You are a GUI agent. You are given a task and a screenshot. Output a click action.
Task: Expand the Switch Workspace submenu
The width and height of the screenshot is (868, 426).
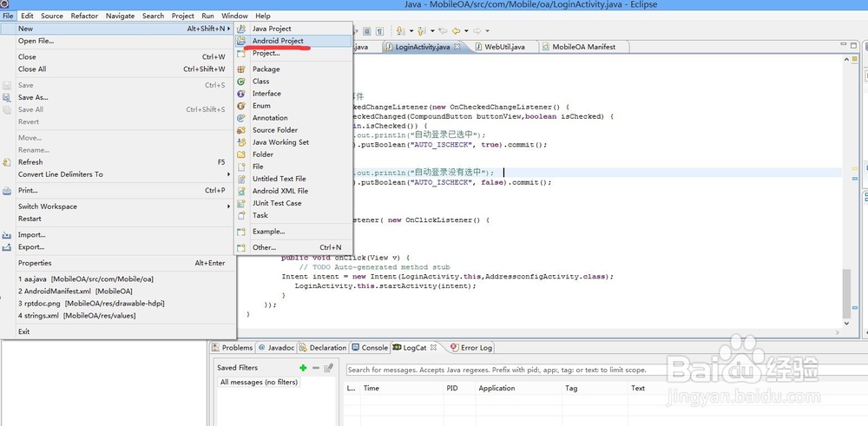(x=118, y=206)
